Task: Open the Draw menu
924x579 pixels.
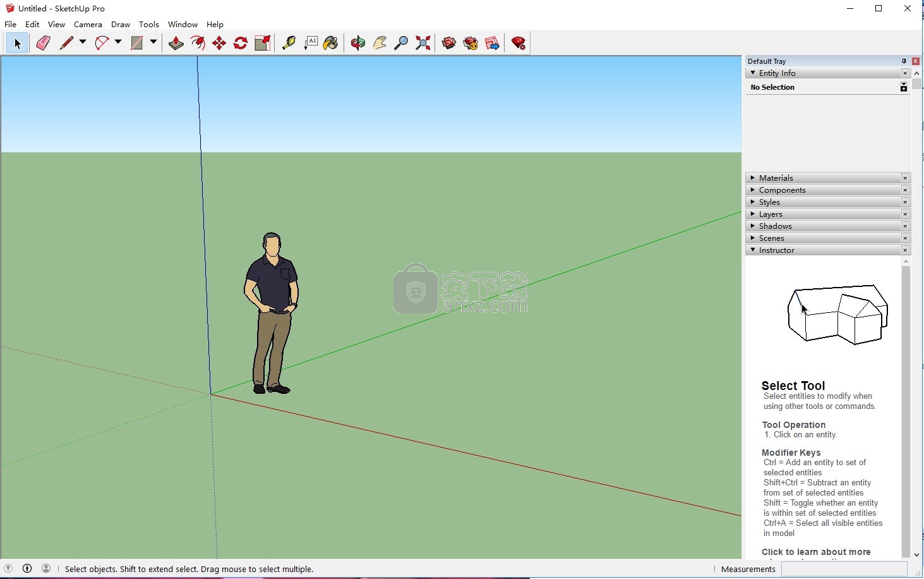Action: coord(121,24)
